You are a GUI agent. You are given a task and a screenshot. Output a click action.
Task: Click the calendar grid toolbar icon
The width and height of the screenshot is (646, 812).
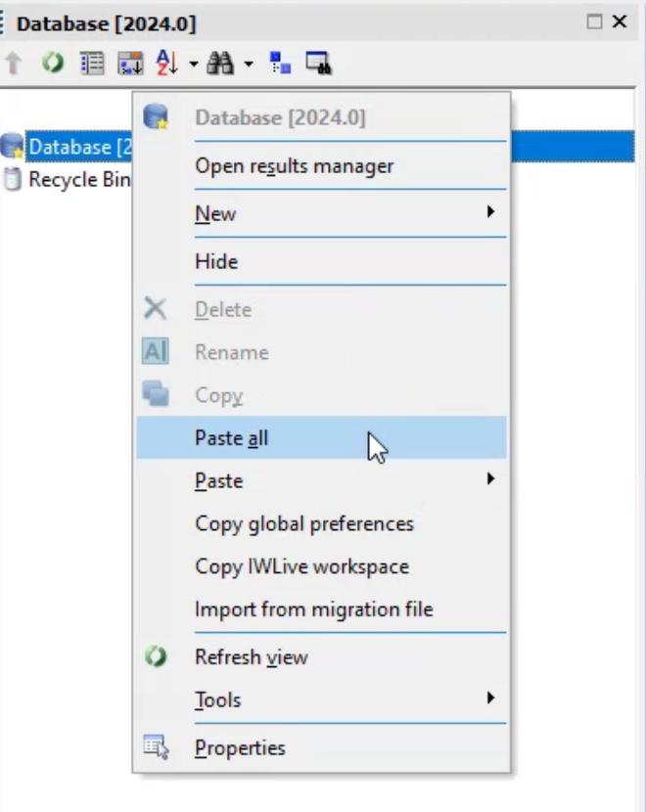click(x=130, y=64)
